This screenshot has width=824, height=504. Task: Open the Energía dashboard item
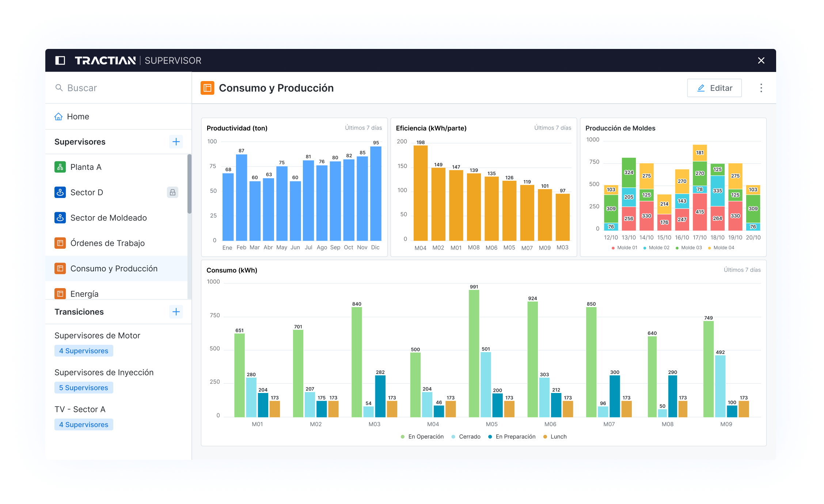[x=84, y=294]
